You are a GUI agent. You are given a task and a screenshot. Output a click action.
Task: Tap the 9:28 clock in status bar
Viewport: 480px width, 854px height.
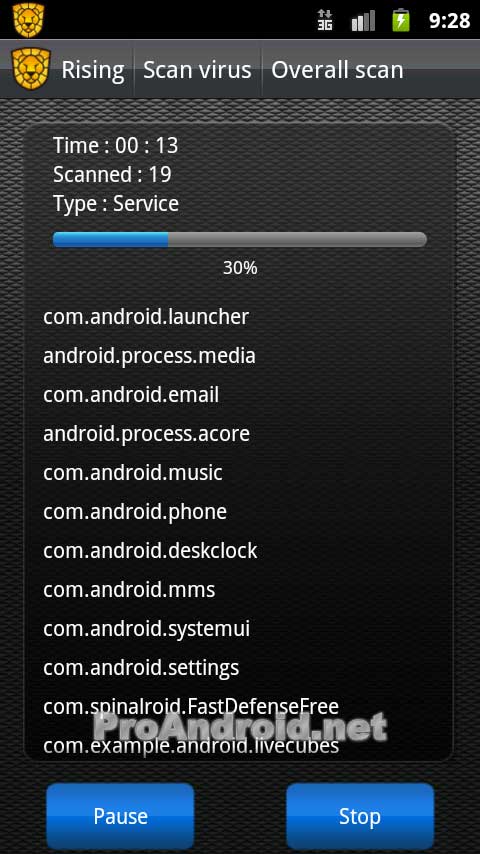coord(449,21)
